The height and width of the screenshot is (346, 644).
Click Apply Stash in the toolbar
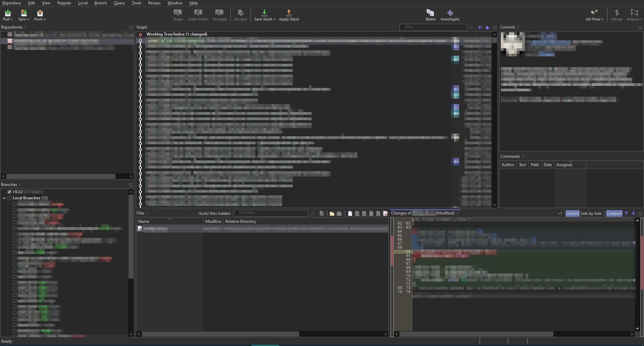pos(289,15)
